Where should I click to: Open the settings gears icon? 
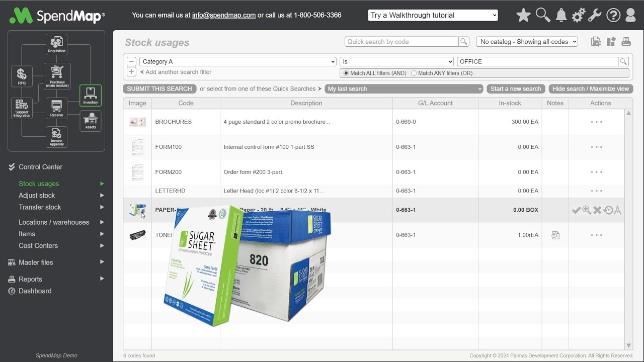578,15
